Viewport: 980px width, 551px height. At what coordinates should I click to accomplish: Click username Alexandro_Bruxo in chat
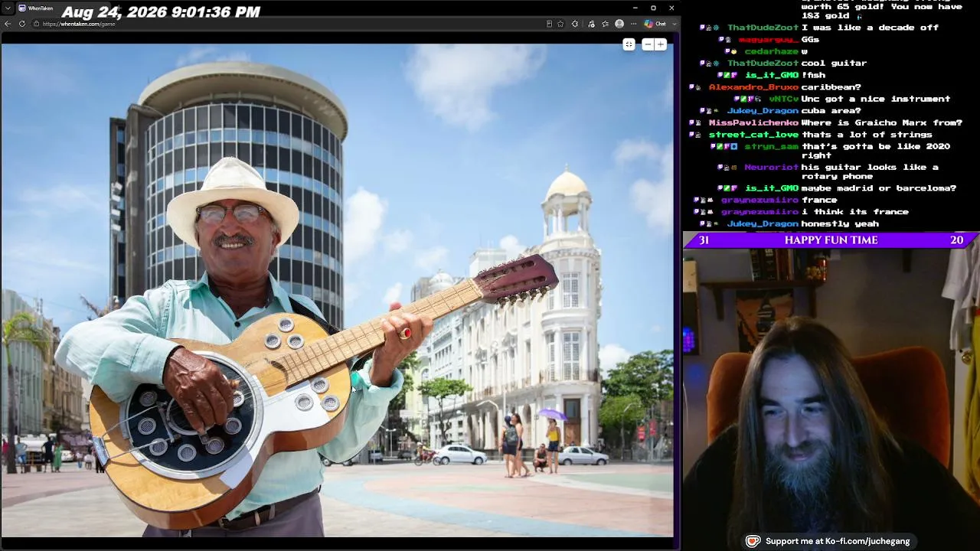(753, 87)
